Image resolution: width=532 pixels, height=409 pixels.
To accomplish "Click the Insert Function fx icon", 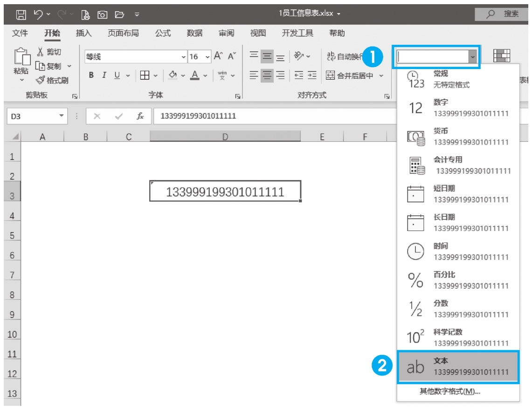I will pos(140,116).
